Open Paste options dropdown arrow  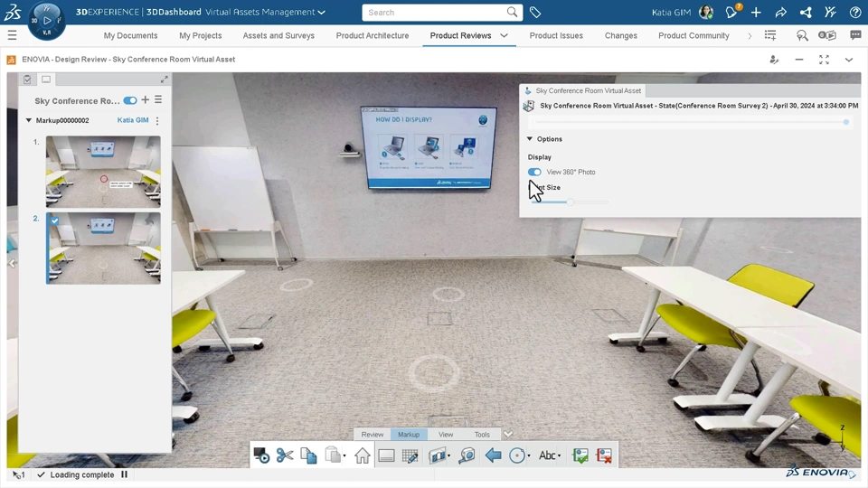coord(344,455)
